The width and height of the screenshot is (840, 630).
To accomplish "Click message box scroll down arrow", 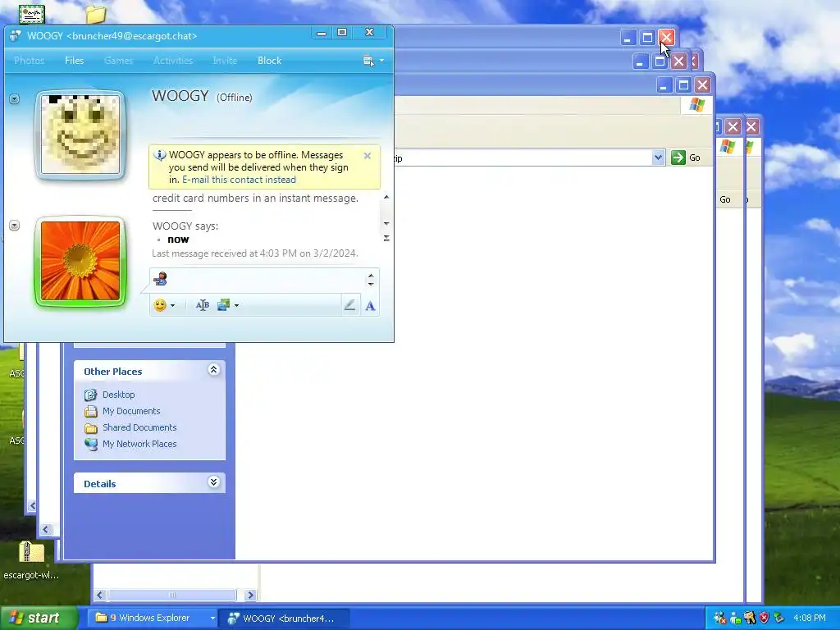I will [x=371, y=284].
